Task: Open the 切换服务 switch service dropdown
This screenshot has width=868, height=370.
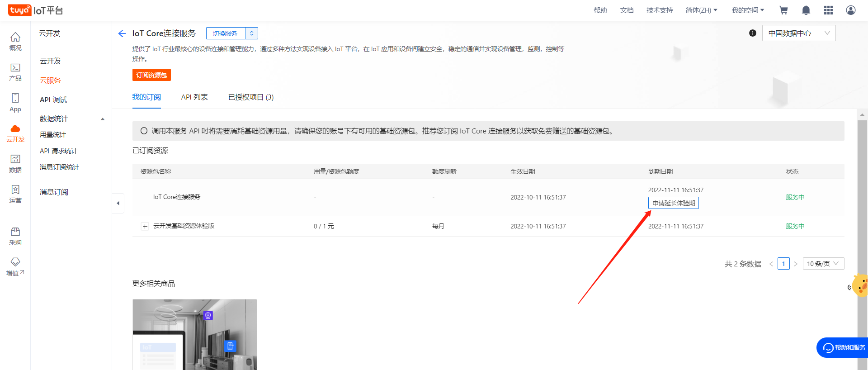Action: point(232,33)
